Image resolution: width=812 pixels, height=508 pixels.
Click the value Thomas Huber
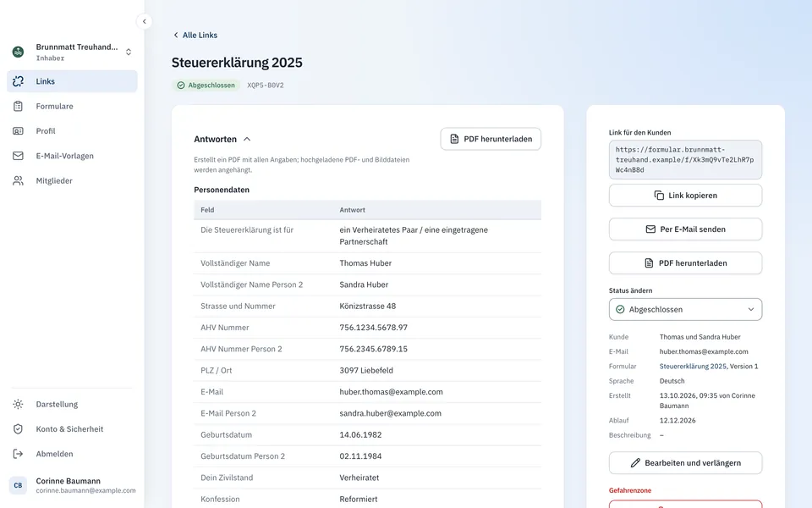365,263
